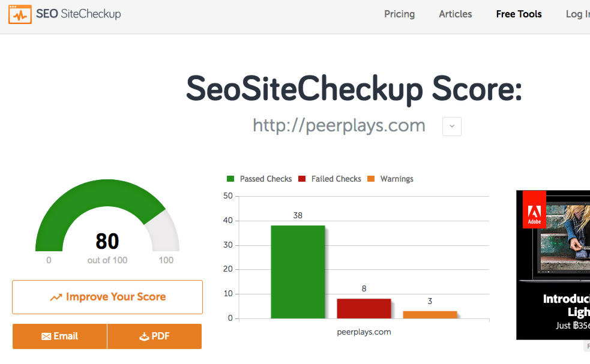Click the trending arrow icon beside Improve Your Score
The image size is (590, 364).
click(x=56, y=297)
